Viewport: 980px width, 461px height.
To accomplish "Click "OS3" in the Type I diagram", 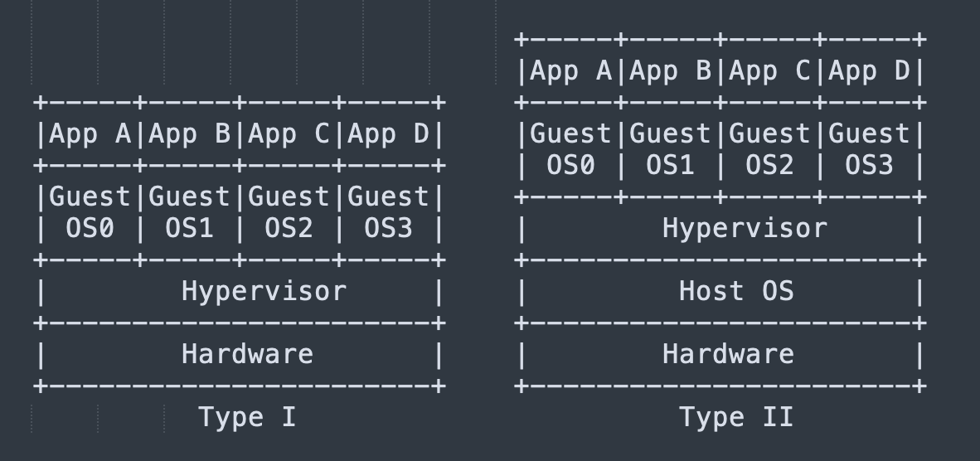I will pyautogui.click(x=388, y=229).
